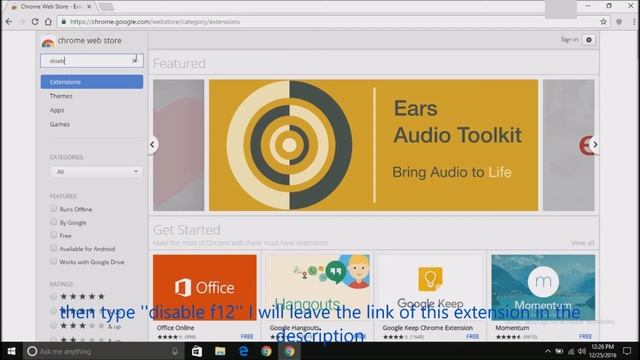640x360 pixels.
Task: Reload the Chrome Web Store page
Action: pos(35,22)
